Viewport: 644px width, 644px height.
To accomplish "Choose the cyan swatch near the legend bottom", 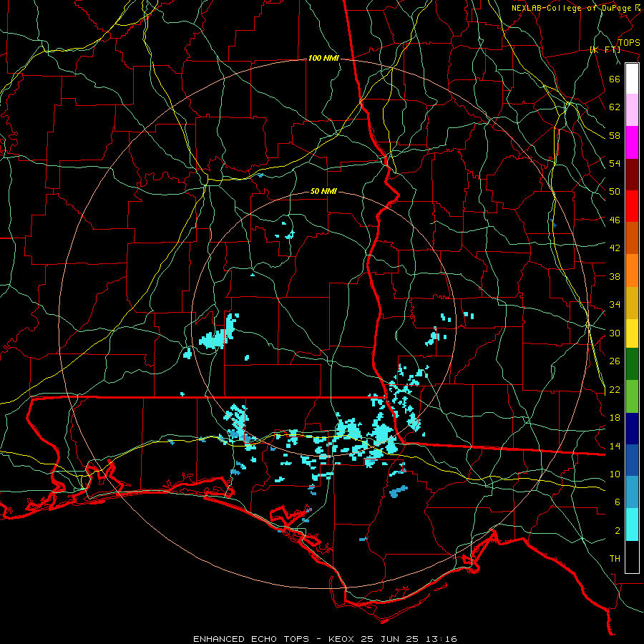I will (632, 525).
